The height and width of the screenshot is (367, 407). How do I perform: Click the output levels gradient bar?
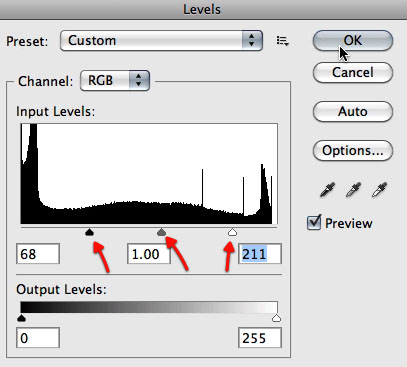149,308
